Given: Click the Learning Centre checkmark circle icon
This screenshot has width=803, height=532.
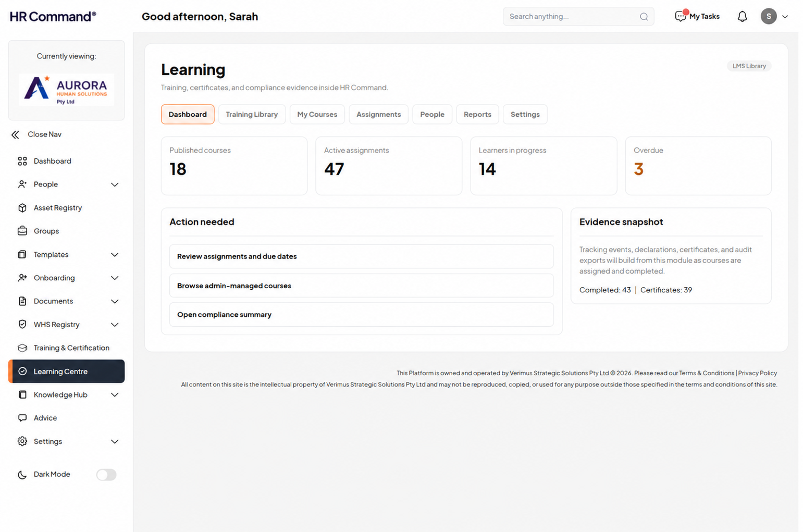Looking at the screenshot, I should [x=22, y=372].
